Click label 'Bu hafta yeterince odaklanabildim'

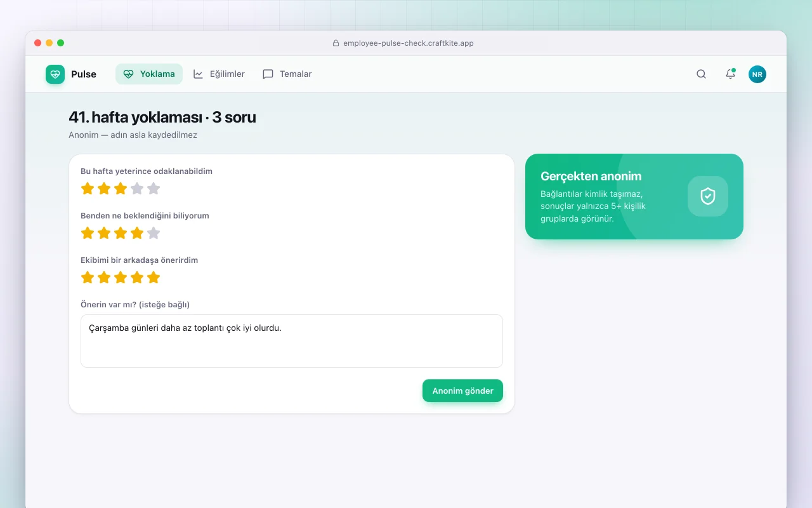(x=147, y=171)
